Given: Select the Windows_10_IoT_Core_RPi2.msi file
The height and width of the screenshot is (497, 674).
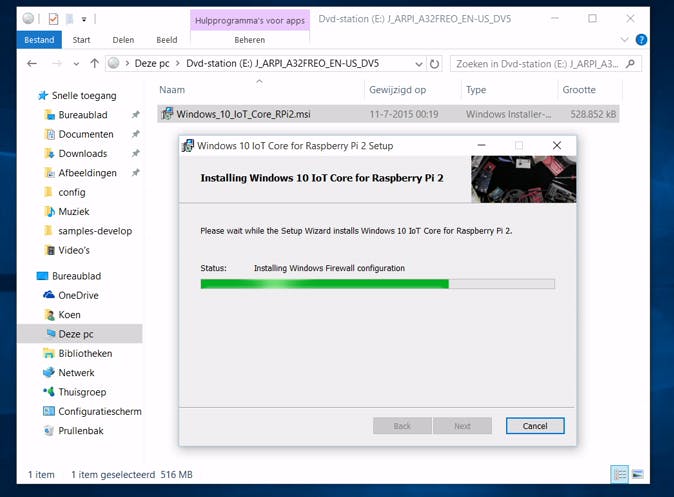Looking at the screenshot, I should 388,114.
